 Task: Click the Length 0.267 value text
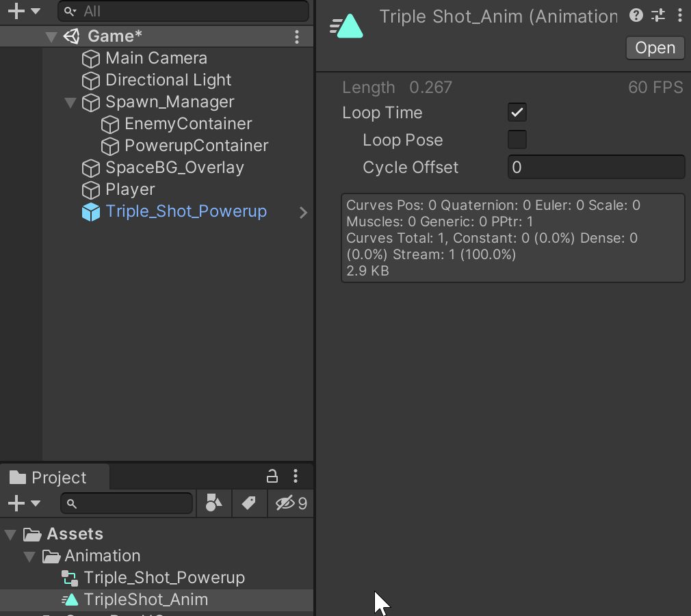(x=430, y=88)
